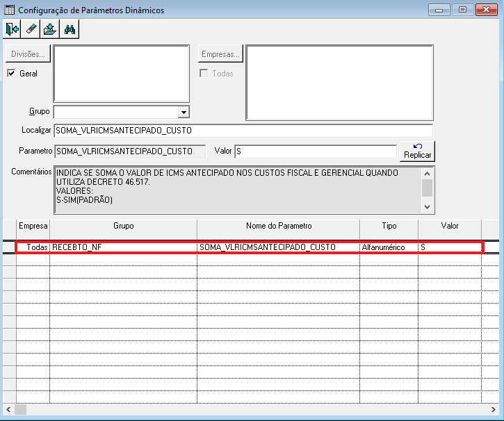Click the binoculars search icon

pos(70,29)
